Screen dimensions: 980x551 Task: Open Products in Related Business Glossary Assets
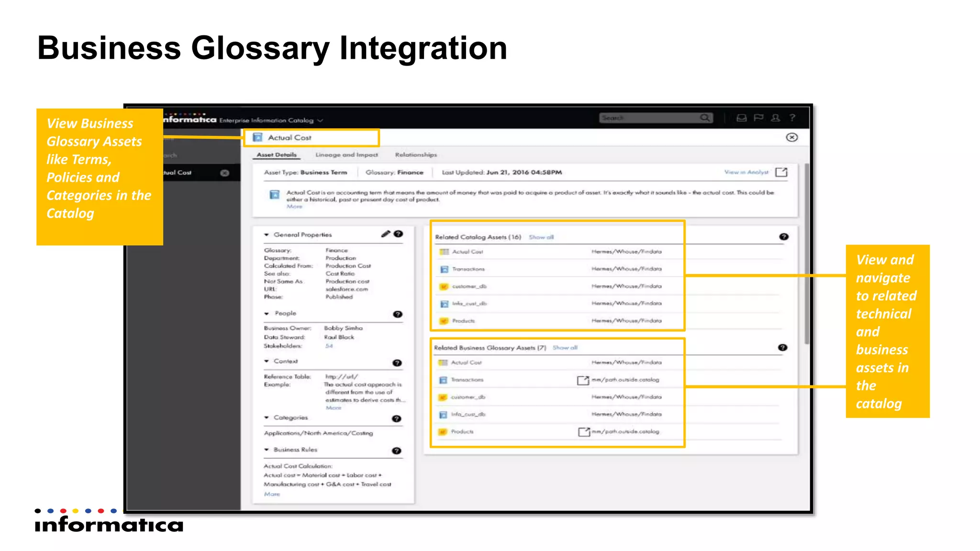click(462, 432)
